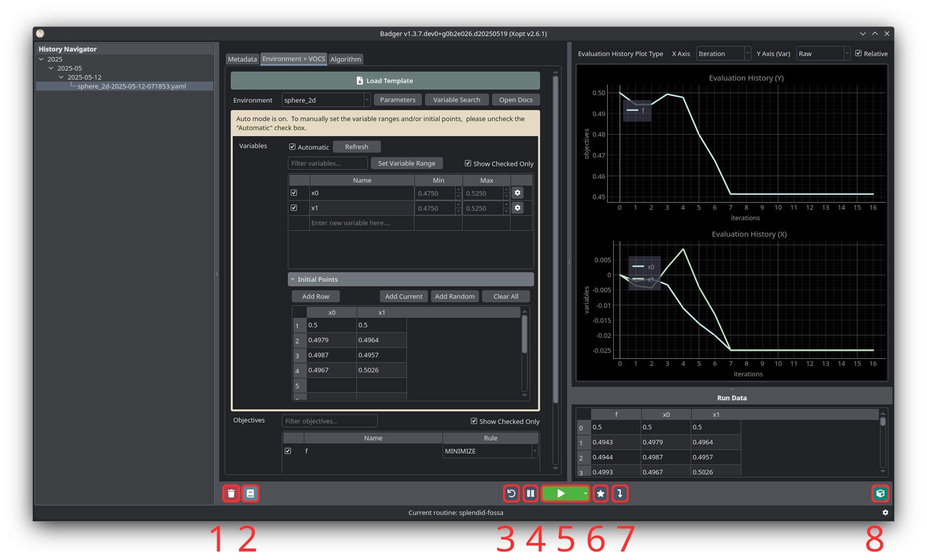927x560 pixels.
Task: Toggle the Automatic checkbox
Action: [x=292, y=147]
